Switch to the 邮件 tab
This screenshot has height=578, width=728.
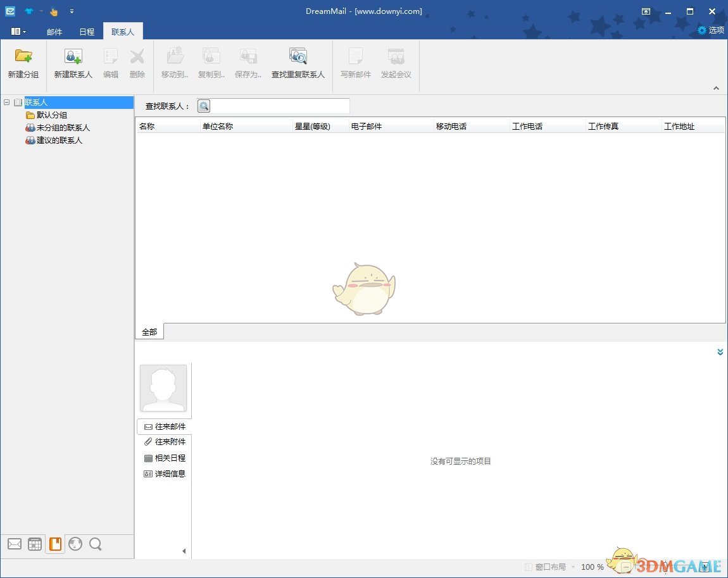[54, 32]
